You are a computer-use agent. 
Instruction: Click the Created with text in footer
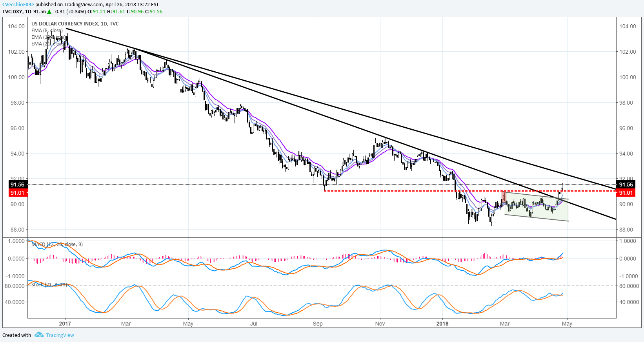16,335
